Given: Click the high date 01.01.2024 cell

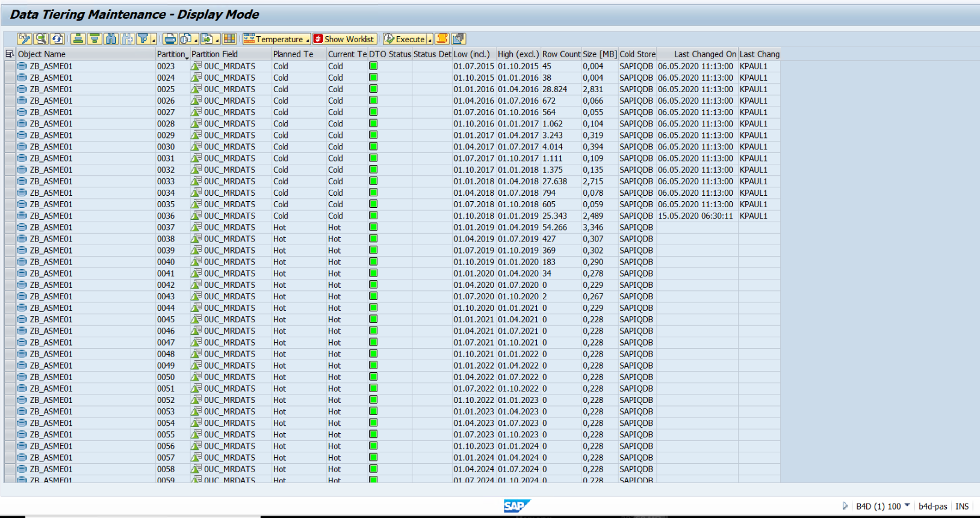Looking at the screenshot, I should 518,446.
